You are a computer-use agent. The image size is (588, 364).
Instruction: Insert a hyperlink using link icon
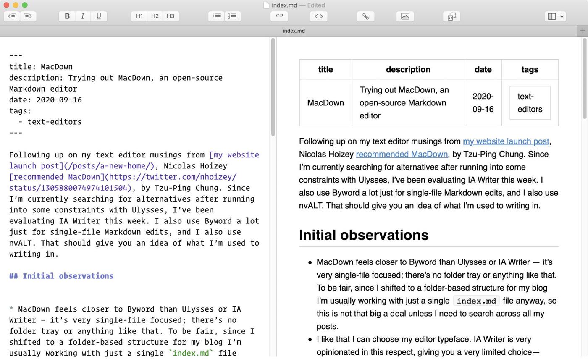365,16
